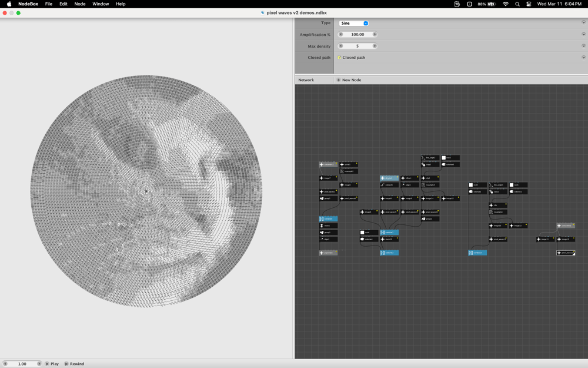Image resolution: width=588 pixels, height=368 pixels.
Task: Click the Max density value 5
Action: 358,46
